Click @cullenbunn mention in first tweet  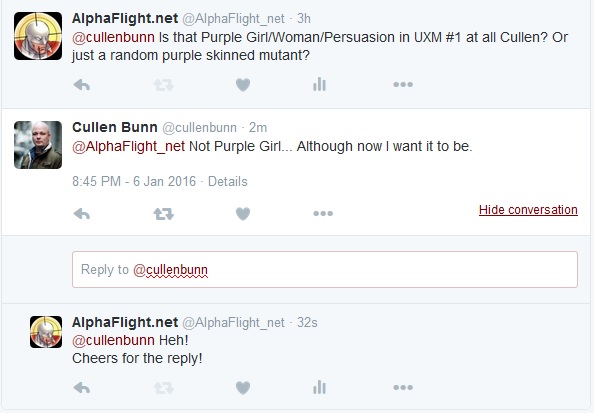113,37
